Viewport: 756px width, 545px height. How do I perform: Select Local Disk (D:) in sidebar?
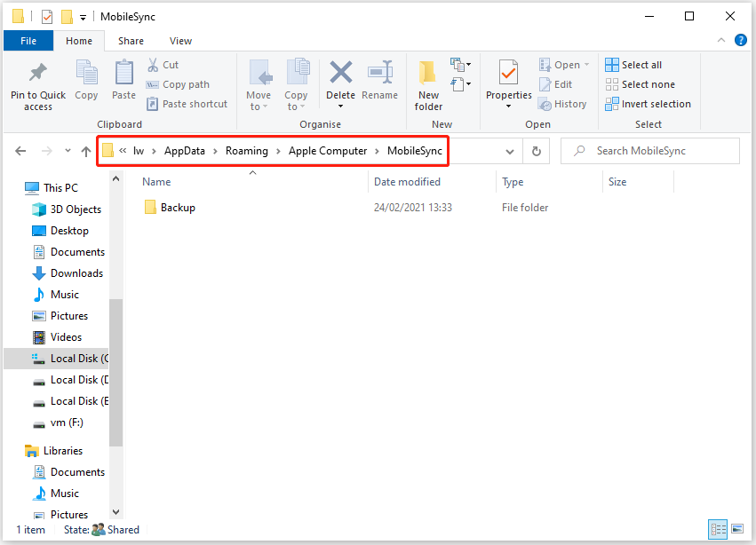tap(70, 380)
